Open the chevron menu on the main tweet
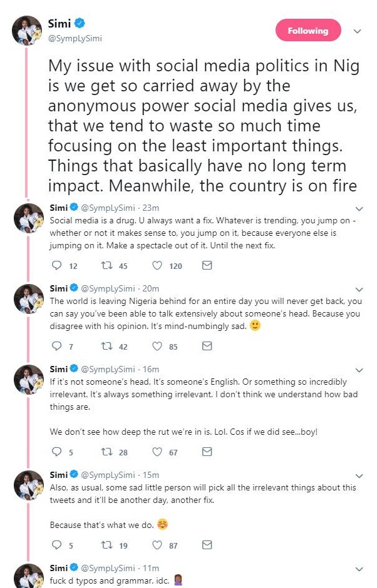The image size is (377, 588). click(x=358, y=31)
